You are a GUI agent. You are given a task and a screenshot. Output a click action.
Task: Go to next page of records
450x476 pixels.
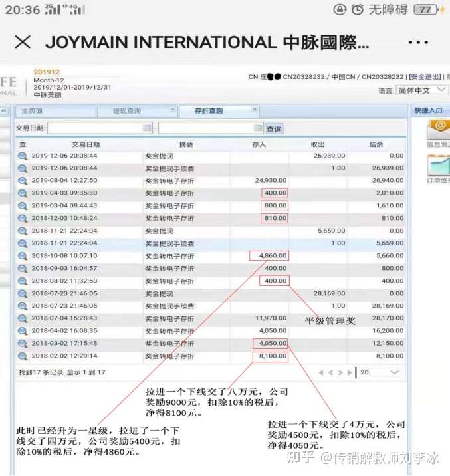click(340, 372)
